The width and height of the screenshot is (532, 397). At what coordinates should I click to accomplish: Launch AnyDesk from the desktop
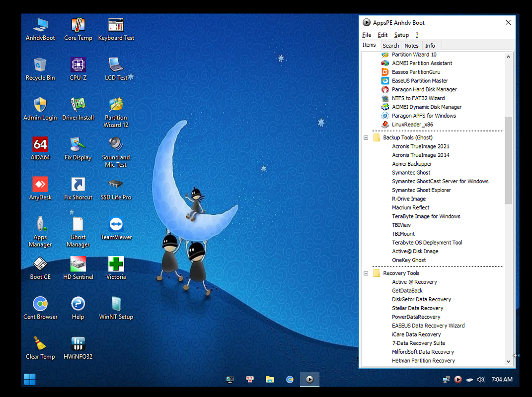tap(40, 189)
